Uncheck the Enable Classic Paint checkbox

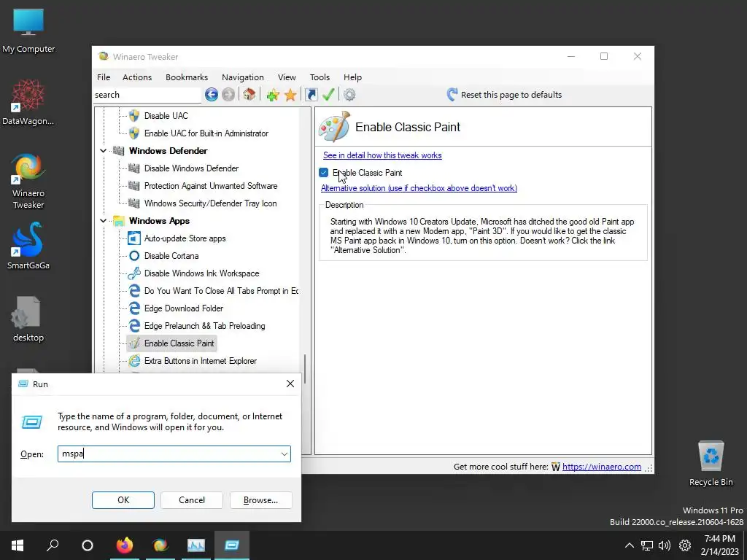[x=323, y=173]
